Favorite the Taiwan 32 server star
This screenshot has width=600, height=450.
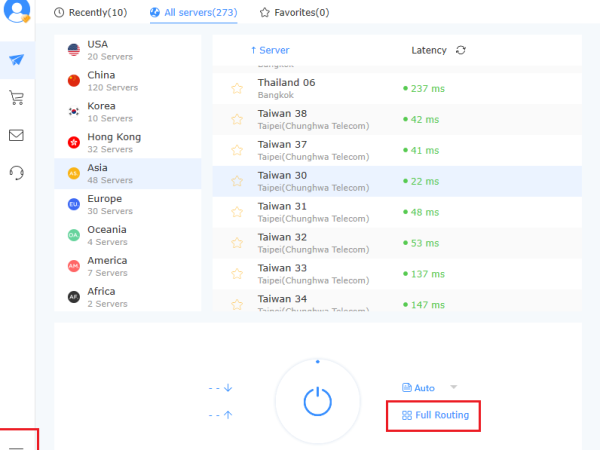237,243
